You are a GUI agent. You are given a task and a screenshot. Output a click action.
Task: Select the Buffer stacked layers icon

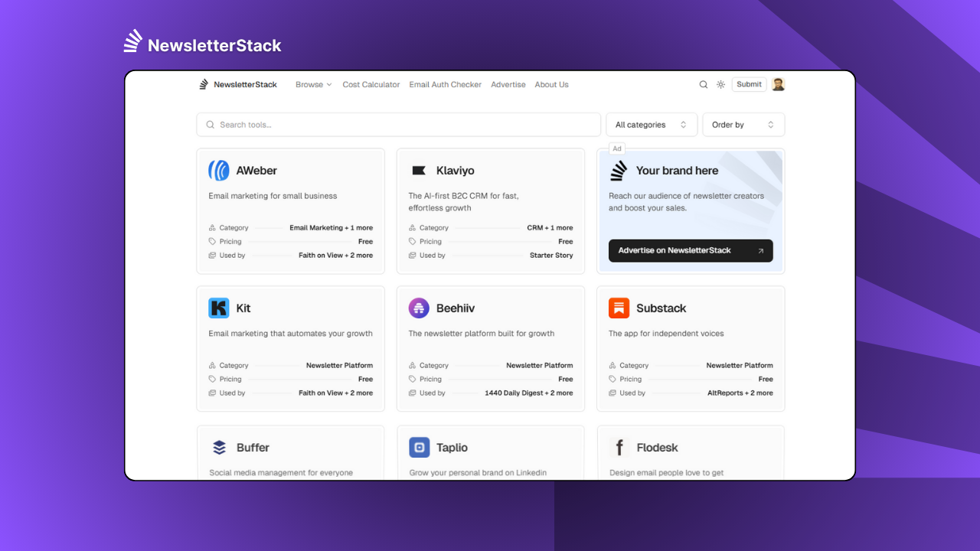click(x=220, y=448)
